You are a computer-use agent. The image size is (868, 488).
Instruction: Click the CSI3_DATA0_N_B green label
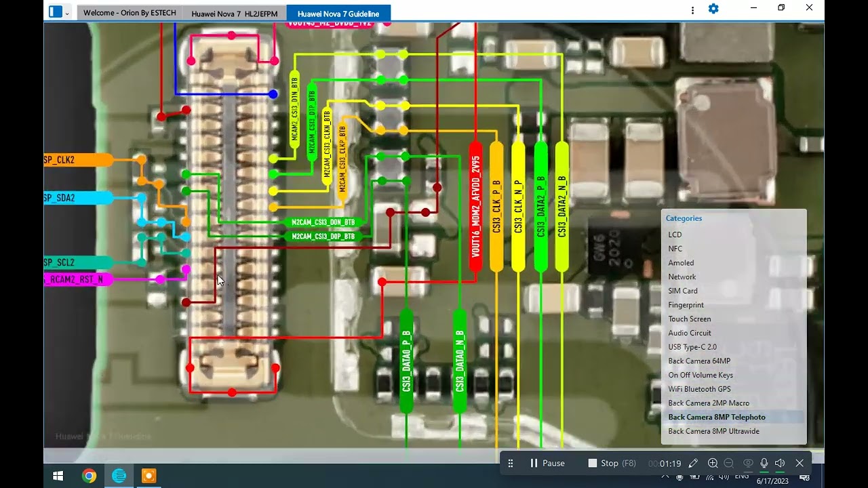pyautogui.click(x=459, y=361)
